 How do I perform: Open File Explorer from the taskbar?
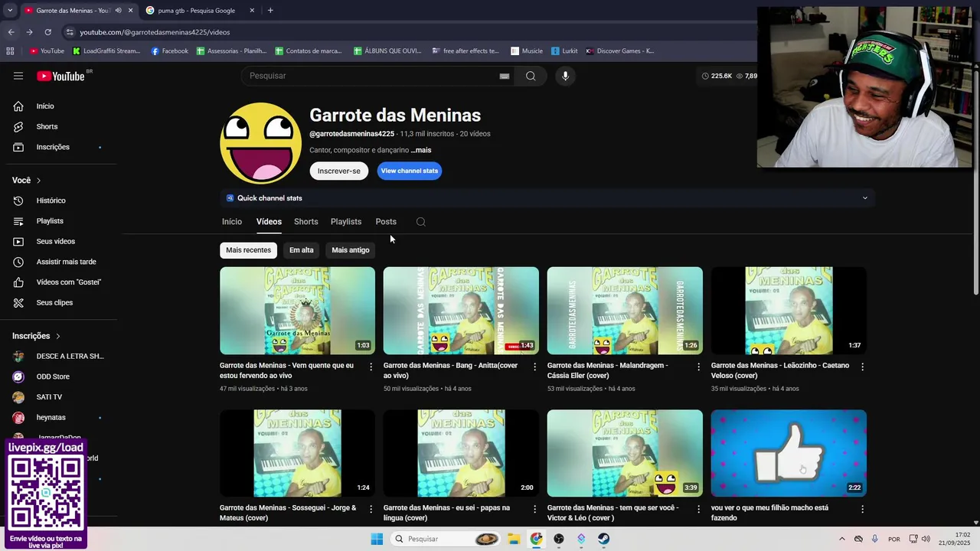click(x=514, y=539)
